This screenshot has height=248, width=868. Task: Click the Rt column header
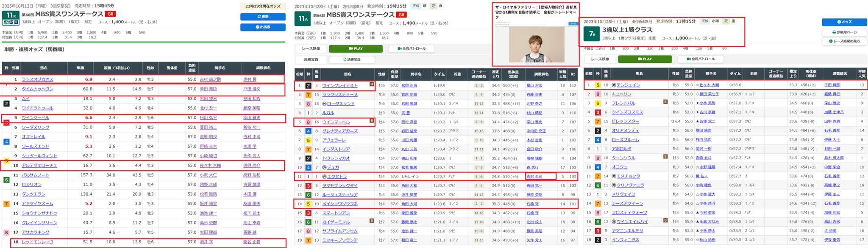pyautogui.click(x=573, y=74)
